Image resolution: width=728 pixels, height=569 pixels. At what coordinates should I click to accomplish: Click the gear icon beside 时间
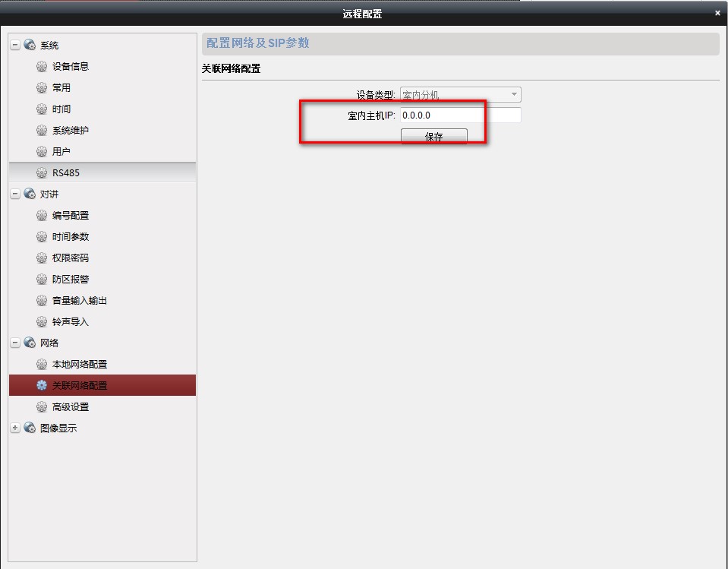point(42,109)
